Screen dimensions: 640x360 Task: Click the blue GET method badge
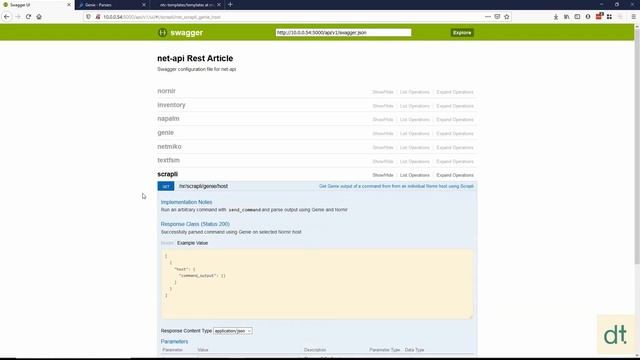pyautogui.click(x=166, y=186)
